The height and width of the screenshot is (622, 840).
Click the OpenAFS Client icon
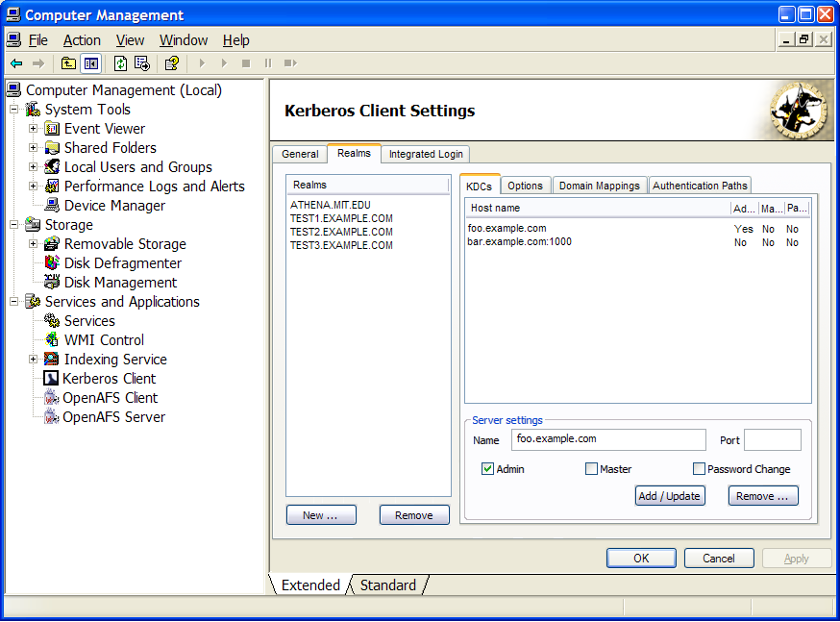[x=51, y=398]
